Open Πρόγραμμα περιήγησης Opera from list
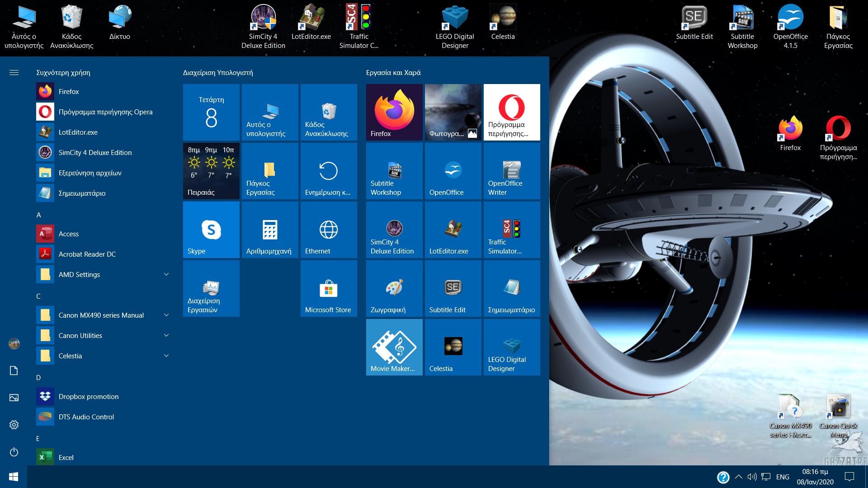Viewport: 868px width, 488px height. coord(104,112)
